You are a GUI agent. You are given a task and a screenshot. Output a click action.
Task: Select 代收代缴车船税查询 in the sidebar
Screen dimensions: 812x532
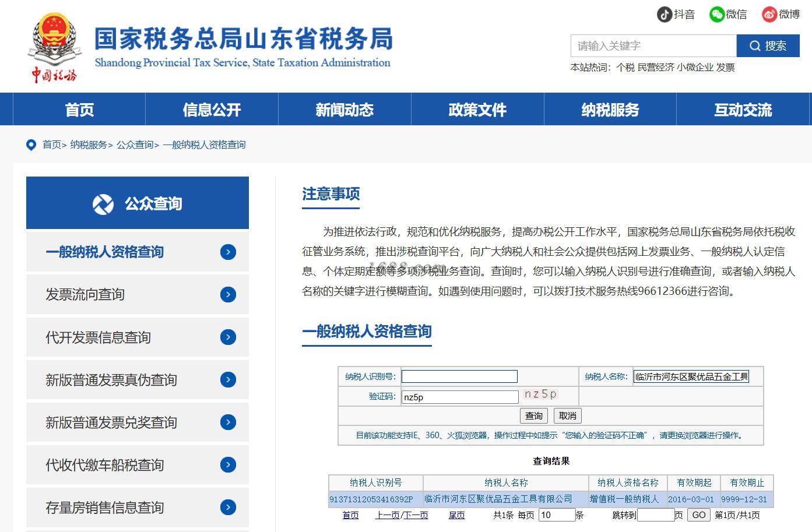[138, 464]
